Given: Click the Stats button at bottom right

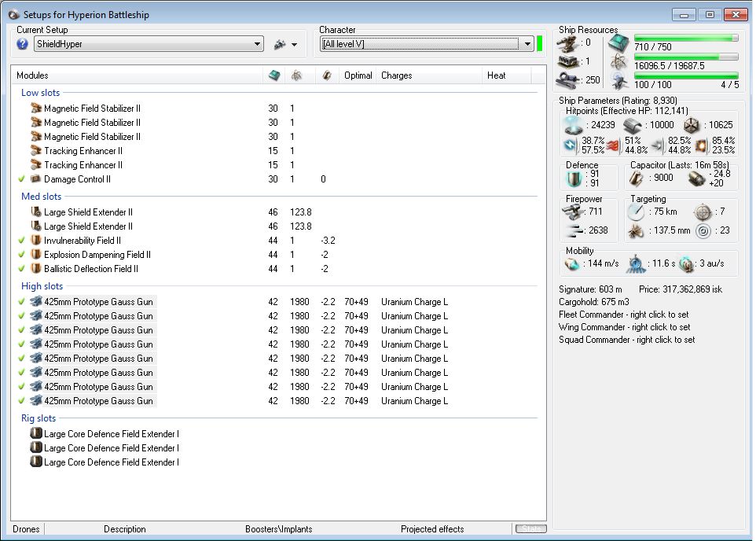Looking at the screenshot, I should 530,529.
